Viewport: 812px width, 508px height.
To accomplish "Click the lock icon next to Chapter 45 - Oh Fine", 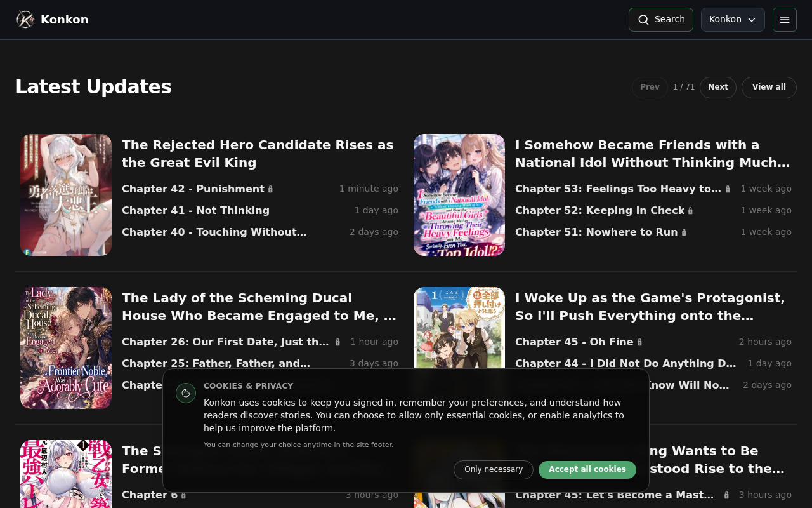I will (639, 342).
